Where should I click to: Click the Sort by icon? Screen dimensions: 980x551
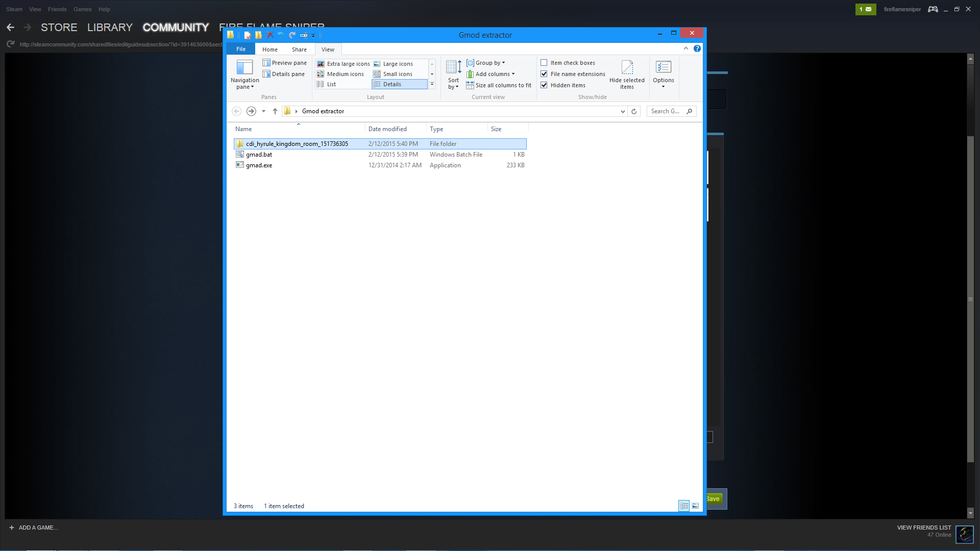click(x=453, y=68)
